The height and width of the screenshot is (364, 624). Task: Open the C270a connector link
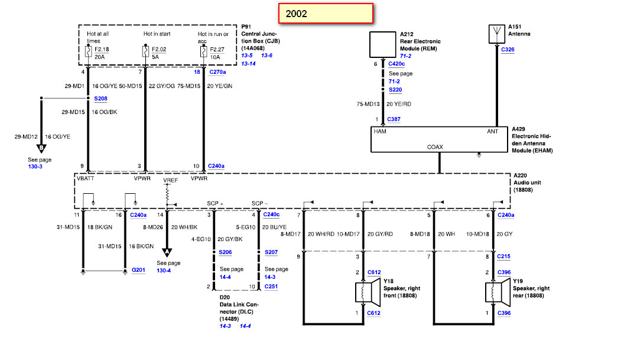click(217, 72)
